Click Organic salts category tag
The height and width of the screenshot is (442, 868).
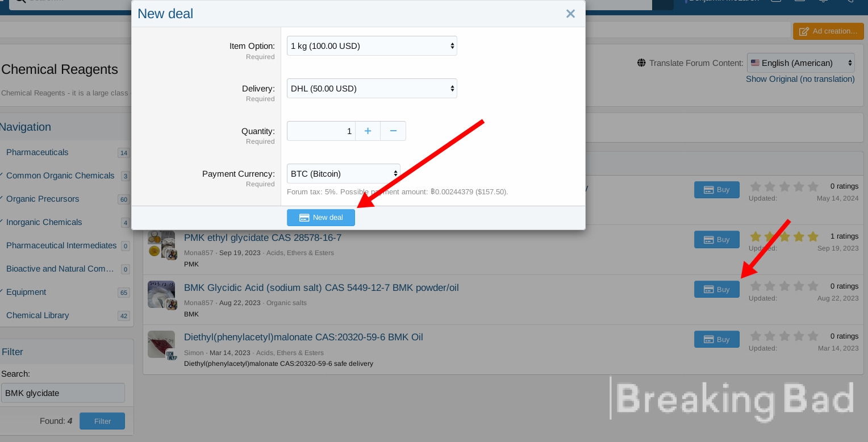286,303
